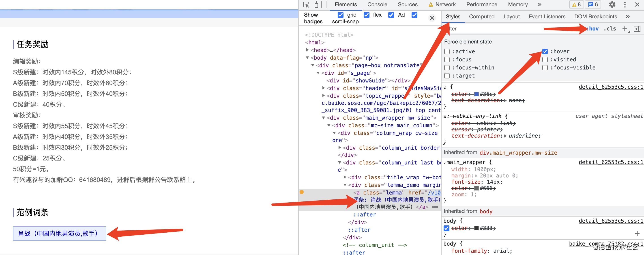Click the #36c color swatch
This screenshot has width=644, height=255.
pyautogui.click(x=476, y=94)
